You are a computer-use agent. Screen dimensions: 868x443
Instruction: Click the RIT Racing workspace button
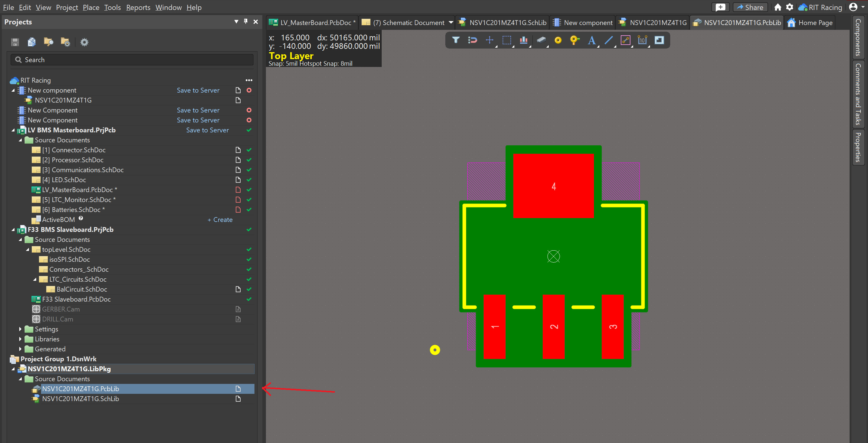coord(820,7)
